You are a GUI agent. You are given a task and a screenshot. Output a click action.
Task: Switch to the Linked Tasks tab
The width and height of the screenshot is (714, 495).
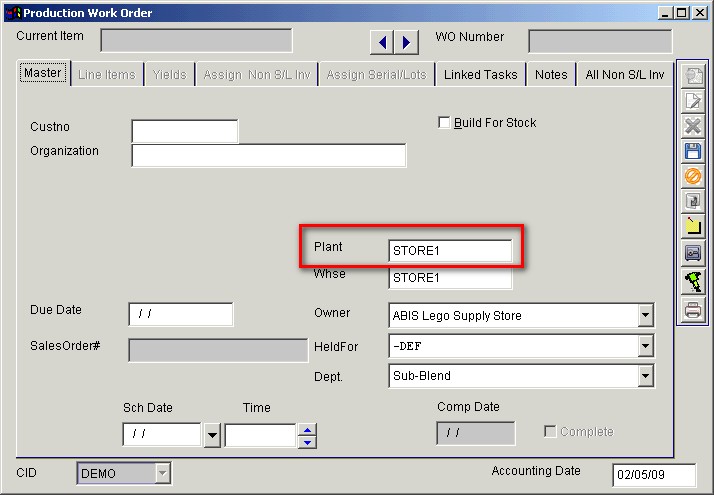coord(480,75)
